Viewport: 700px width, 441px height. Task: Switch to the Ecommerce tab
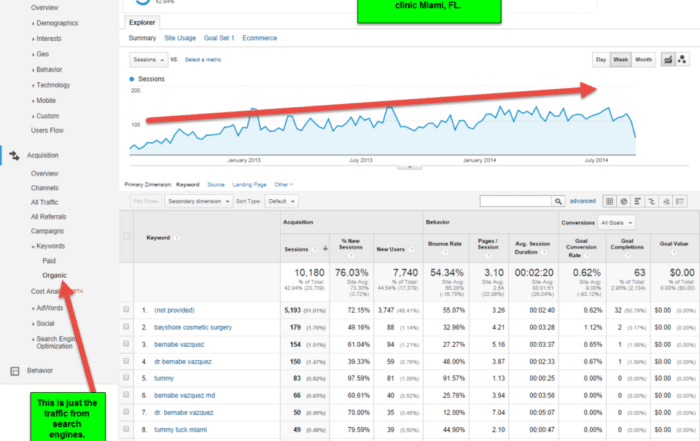pos(260,37)
